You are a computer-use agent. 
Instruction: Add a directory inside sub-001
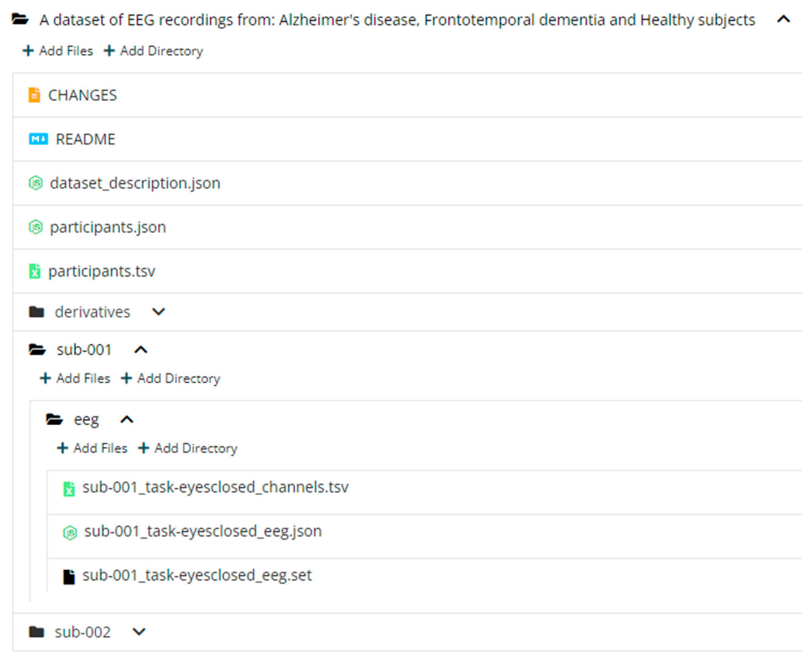[x=170, y=378]
